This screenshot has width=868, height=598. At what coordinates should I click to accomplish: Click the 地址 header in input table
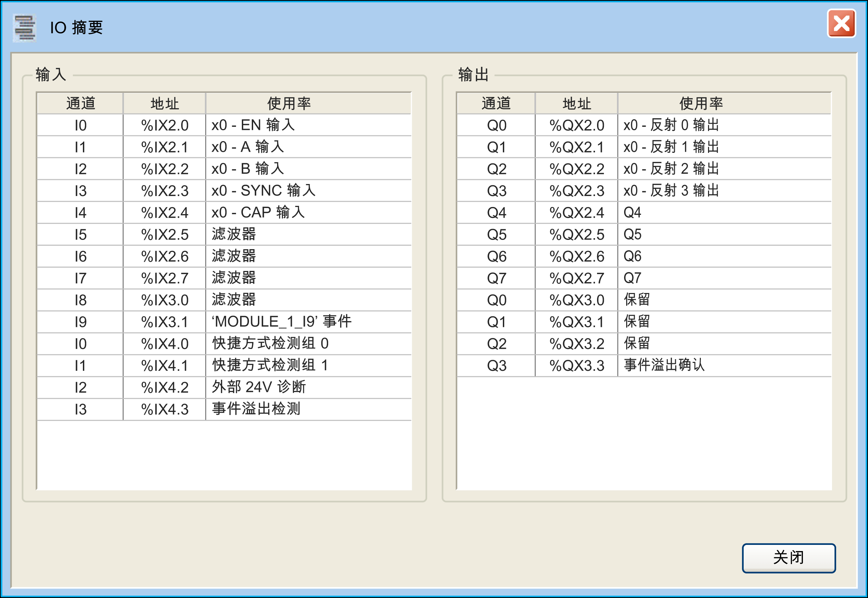[164, 103]
